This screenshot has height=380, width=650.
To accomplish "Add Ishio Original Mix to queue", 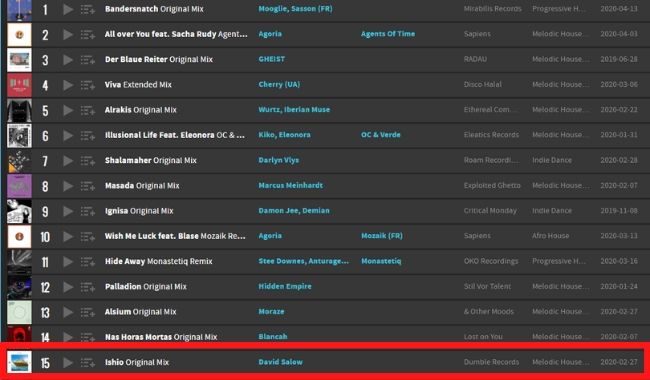I will tap(87, 363).
